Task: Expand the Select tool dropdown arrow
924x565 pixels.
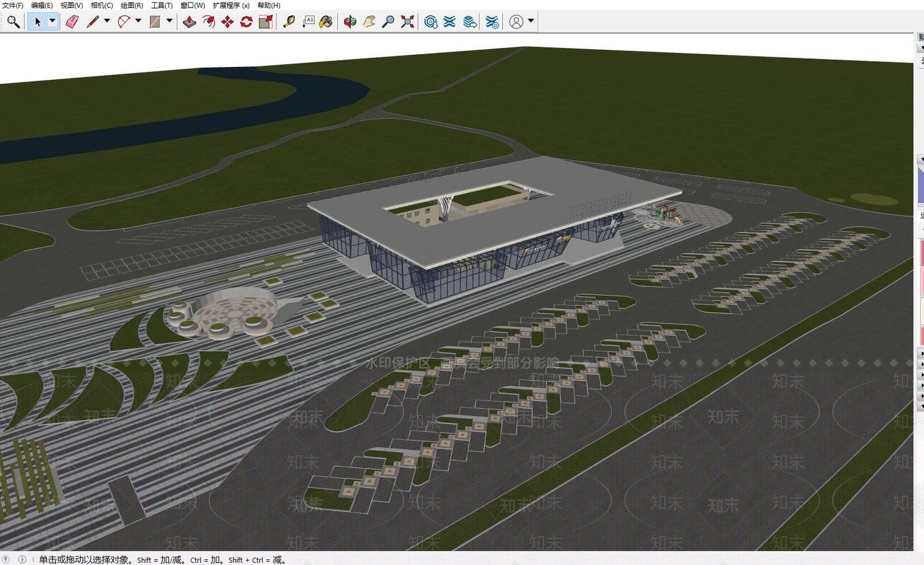Action: click(x=52, y=21)
